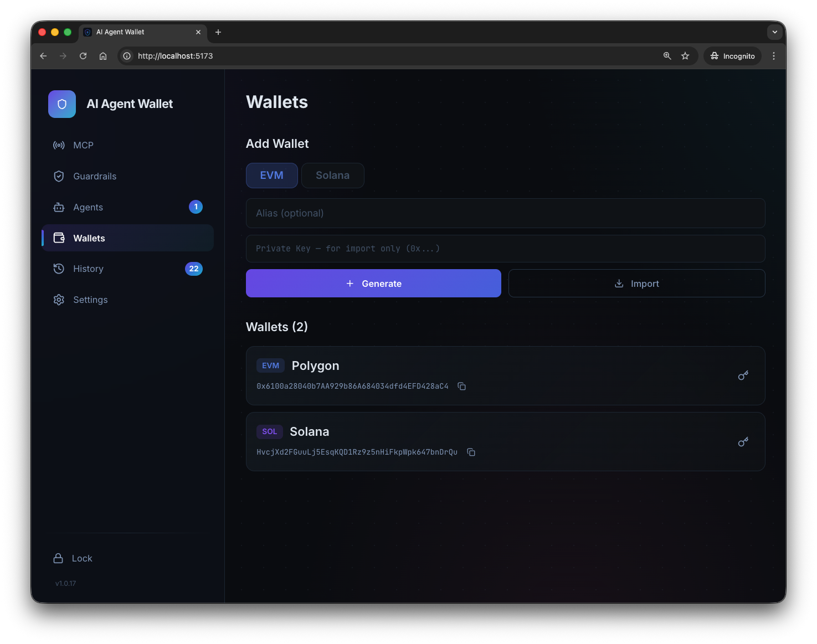Switch wallet type to Solana
Screen dimensions: 817x644
tap(332, 176)
